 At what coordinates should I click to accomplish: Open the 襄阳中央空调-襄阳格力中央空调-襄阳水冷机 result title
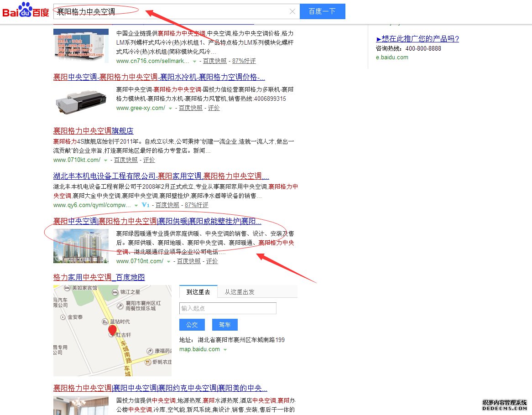(x=159, y=77)
